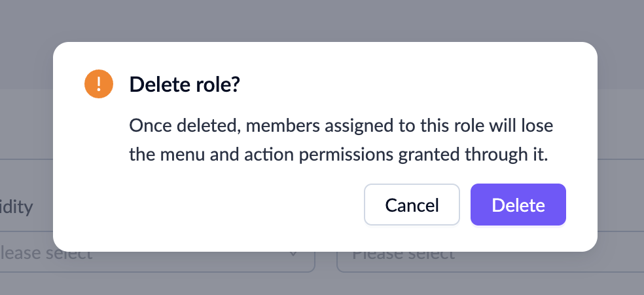Click the dimmed backdrop right of the dialog
Image resolution: width=644 pixels, height=295 pixels.
click(x=620, y=131)
